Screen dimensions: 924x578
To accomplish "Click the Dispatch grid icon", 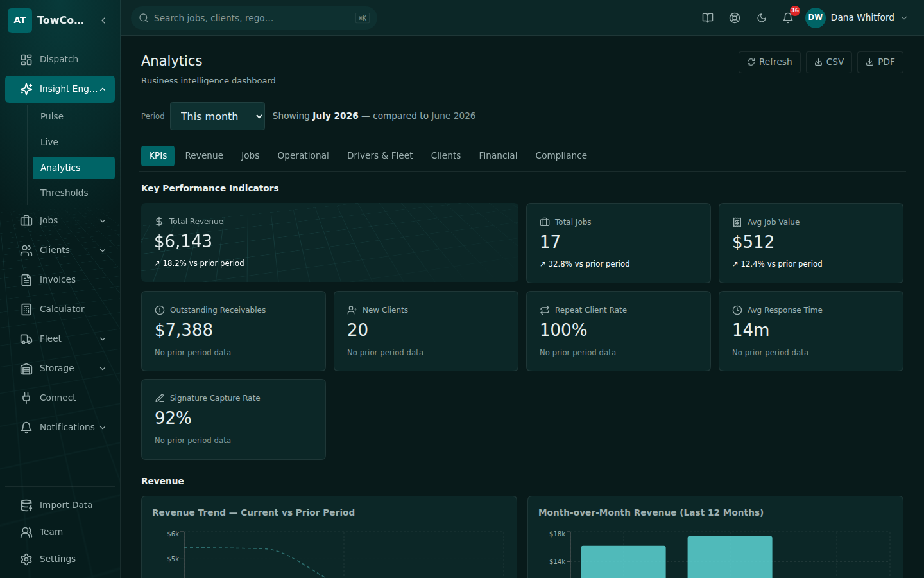I will click(x=26, y=60).
